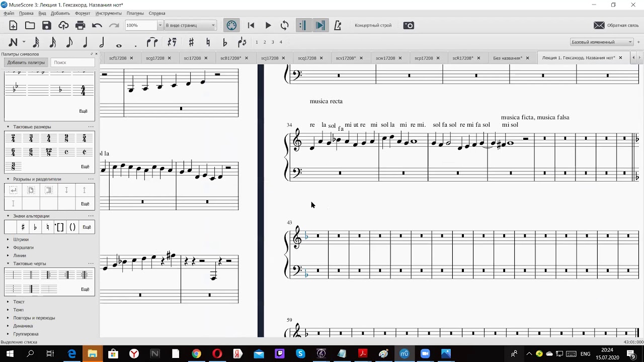Viewport: 644px width, 362px height.
Task: Open the 'Инструменты' menu
Action: (x=108, y=13)
